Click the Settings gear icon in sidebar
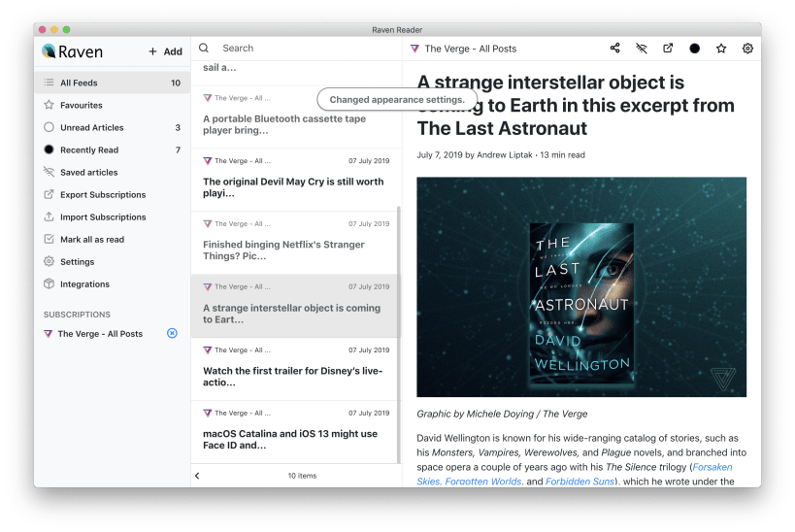Image resolution: width=795 pixels, height=532 pixels. [49, 261]
